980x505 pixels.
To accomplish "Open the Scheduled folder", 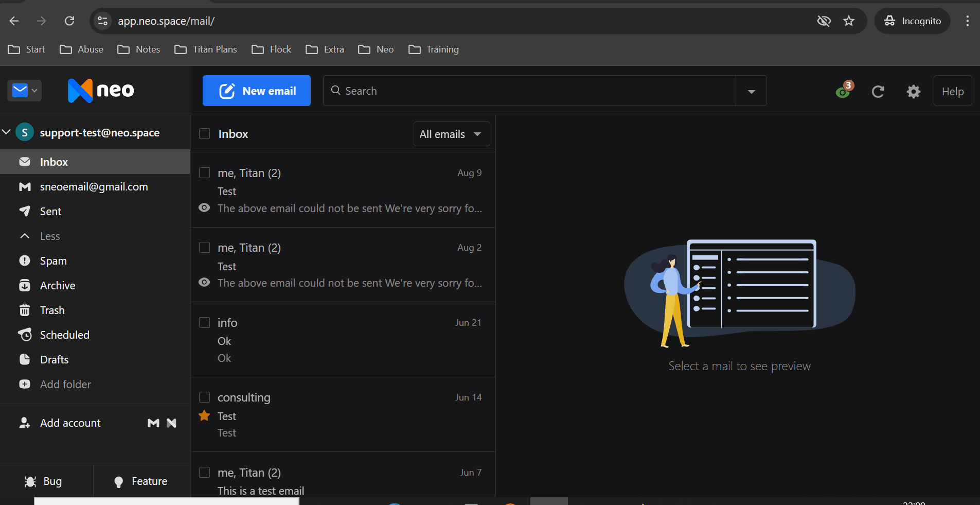I will coord(64,335).
